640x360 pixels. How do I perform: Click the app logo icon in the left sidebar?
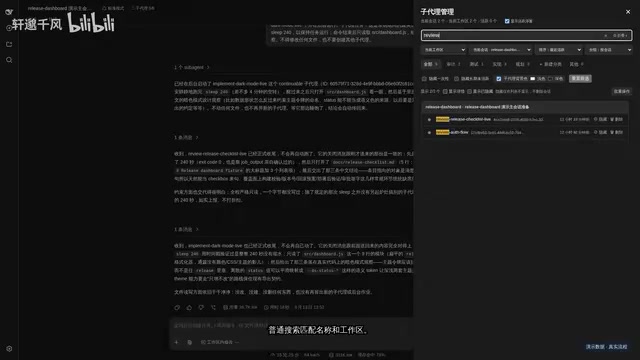(x=9, y=12)
